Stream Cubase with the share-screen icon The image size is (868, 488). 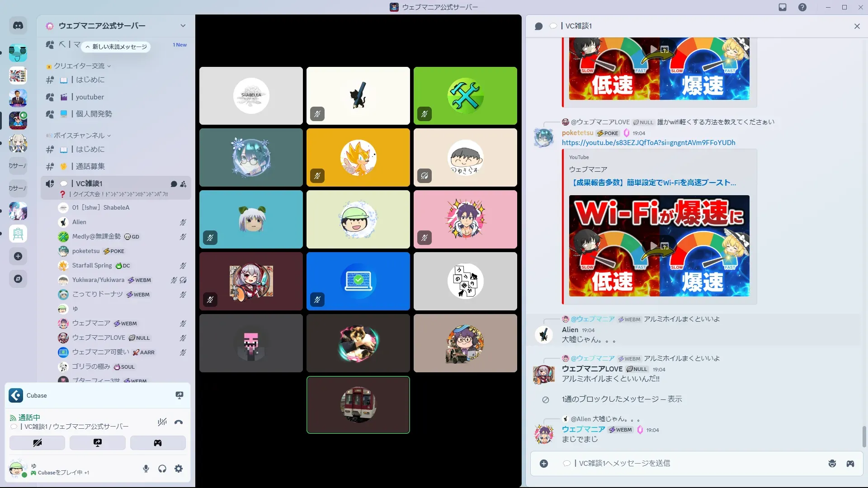coord(179,395)
